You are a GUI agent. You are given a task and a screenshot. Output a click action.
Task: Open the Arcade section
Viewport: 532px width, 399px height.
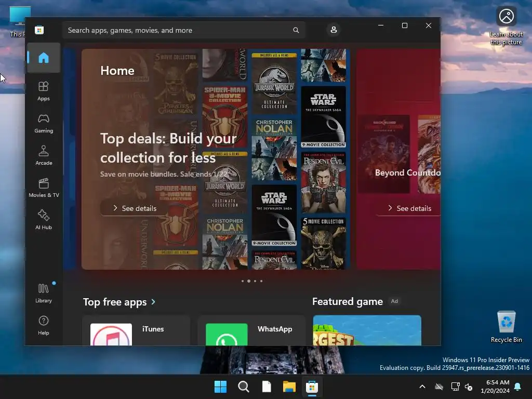click(x=44, y=156)
